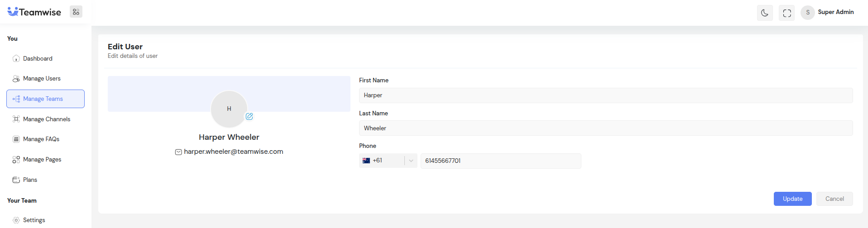Click the Manage Channels hash icon

(x=16, y=119)
